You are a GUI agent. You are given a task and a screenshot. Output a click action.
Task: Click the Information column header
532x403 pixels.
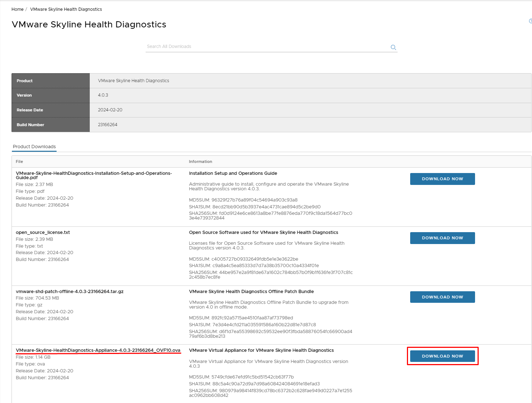tap(200, 161)
